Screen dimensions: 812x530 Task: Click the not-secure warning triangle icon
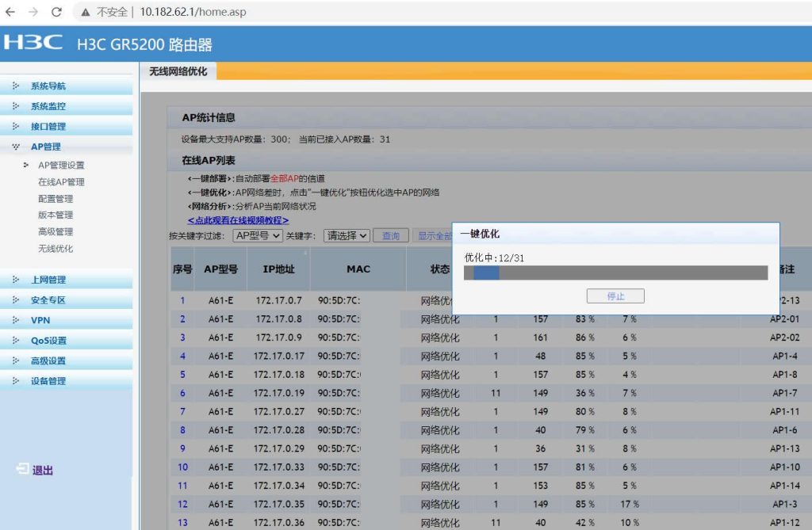(86, 12)
